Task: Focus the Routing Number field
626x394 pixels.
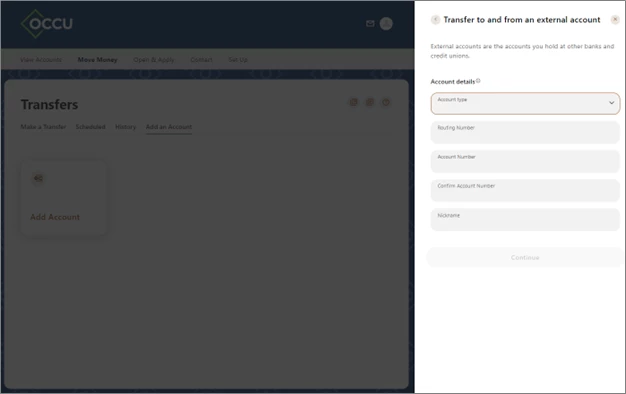Action: [x=525, y=133]
